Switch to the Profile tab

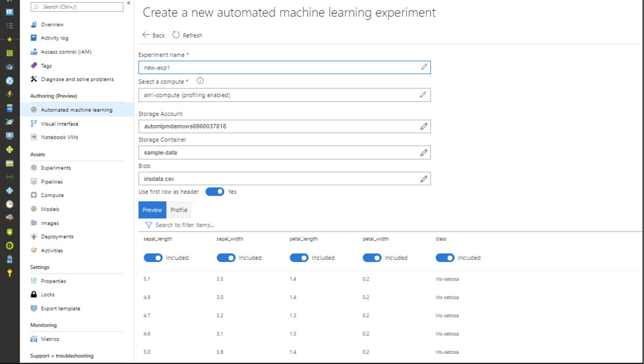[179, 210]
